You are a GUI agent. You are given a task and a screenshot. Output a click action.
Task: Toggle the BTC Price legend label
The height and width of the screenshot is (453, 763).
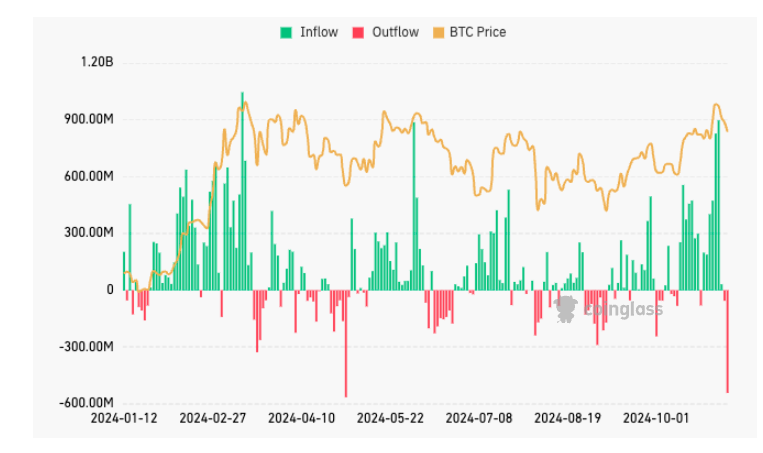tap(479, 32)
